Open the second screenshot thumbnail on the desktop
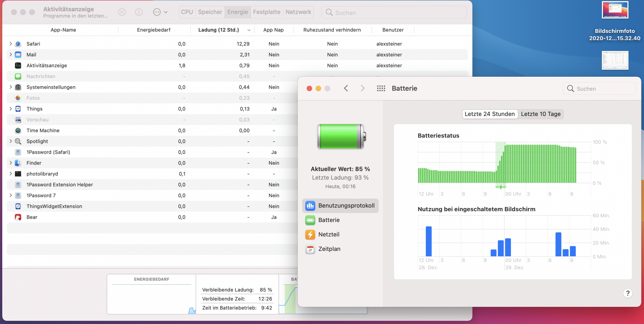Viewport: 644px width, 324px height. 615,60
